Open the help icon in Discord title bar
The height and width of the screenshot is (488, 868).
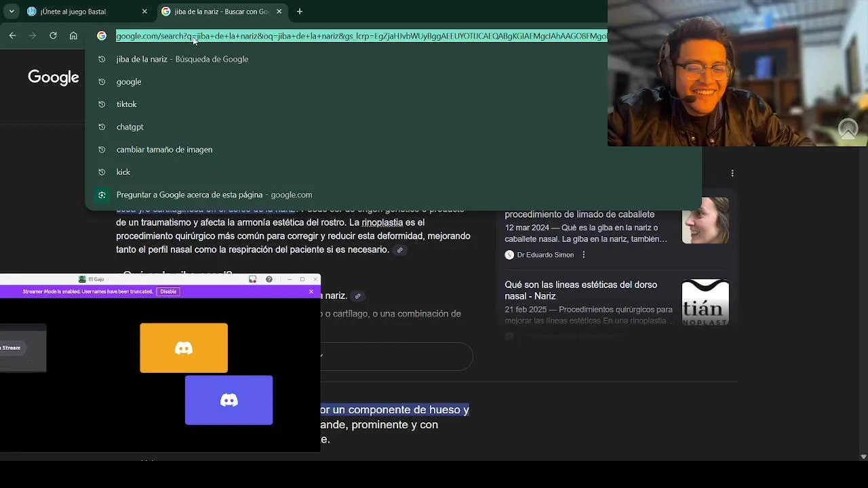point(269,279)
